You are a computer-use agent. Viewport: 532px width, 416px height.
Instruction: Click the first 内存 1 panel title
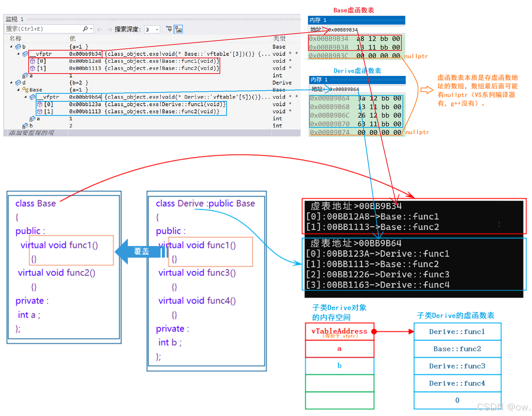click(318, 20)
